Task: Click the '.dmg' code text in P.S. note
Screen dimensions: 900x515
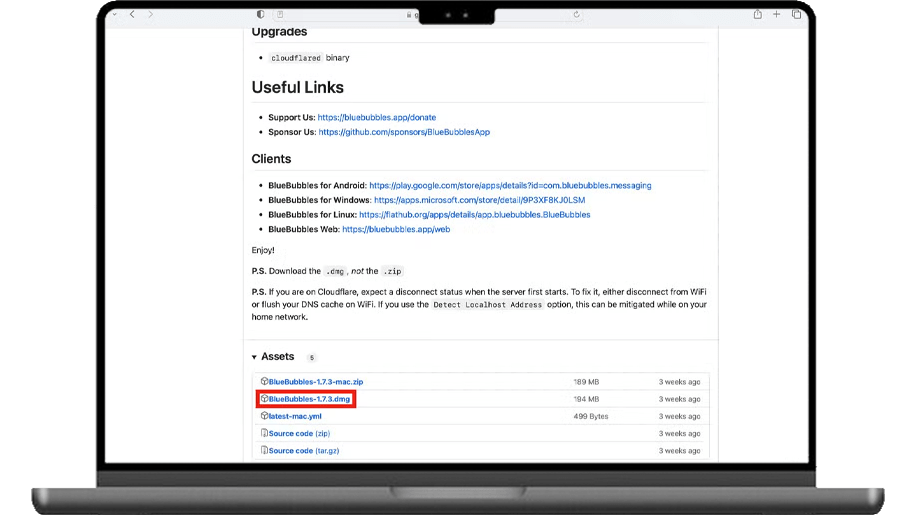Action: (335, 272)
